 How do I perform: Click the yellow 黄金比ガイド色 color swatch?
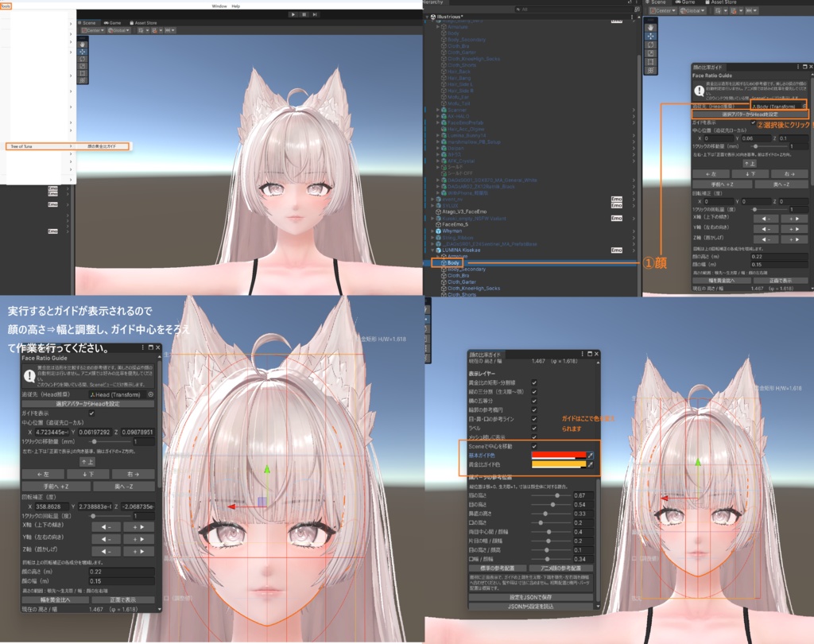pos(559,464)
